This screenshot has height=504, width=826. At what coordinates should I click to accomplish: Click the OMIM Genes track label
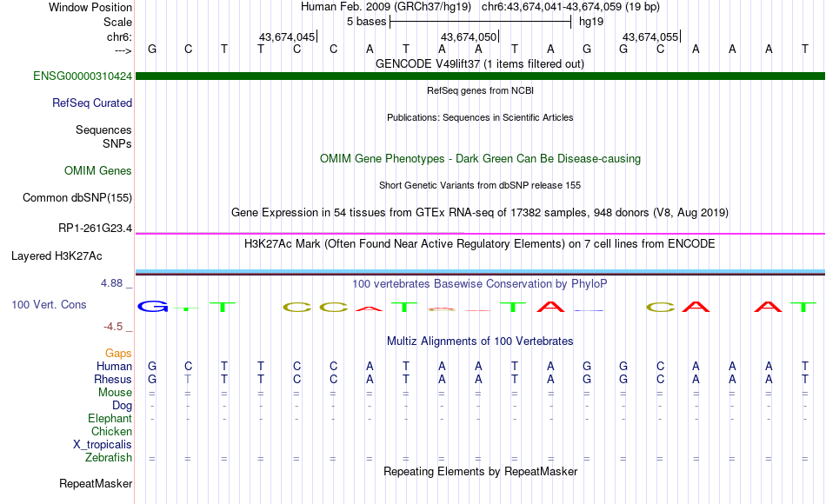coord(98,170)
